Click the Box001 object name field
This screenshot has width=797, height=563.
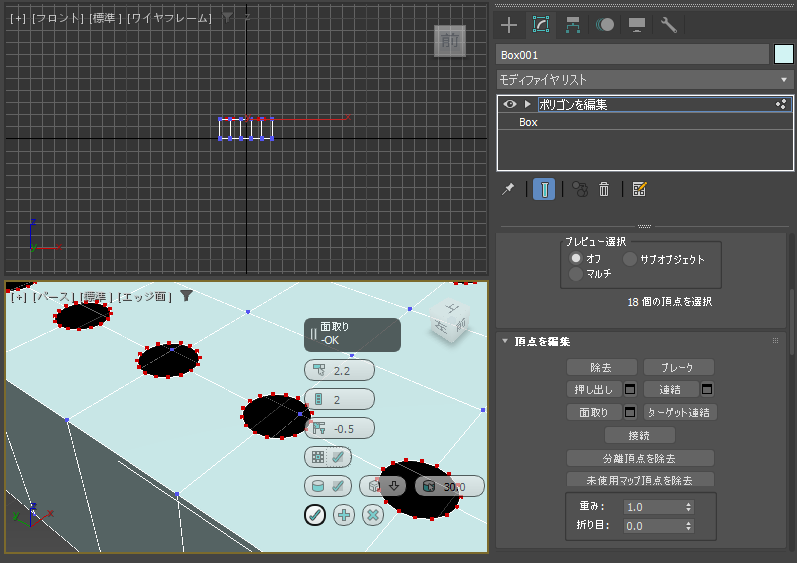632,55
